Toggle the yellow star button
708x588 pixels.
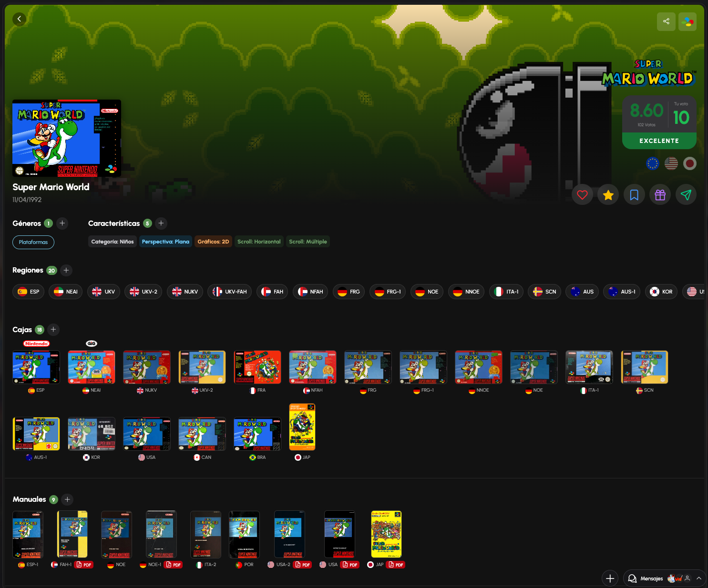(608, 194)
